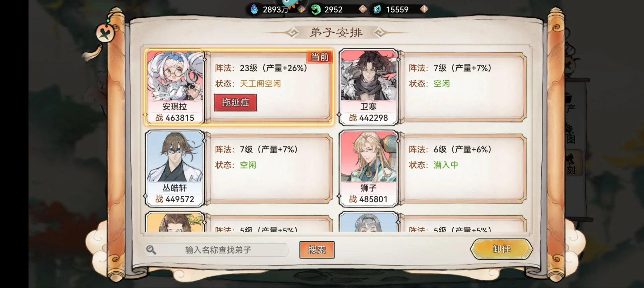Image resolution: width=644 pixels, height=288 pixels.
Task: Add more blue spirit stone currency
Action: coord(302,9)
